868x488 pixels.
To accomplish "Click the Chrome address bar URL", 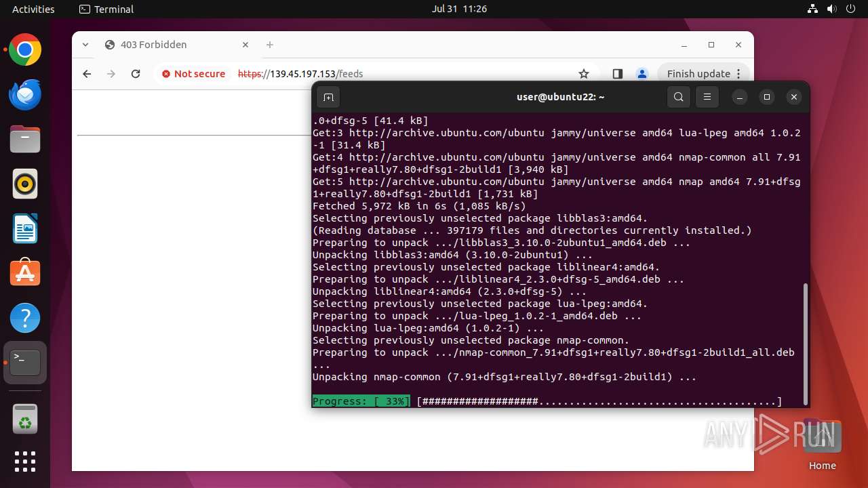I will coord(300,74).
